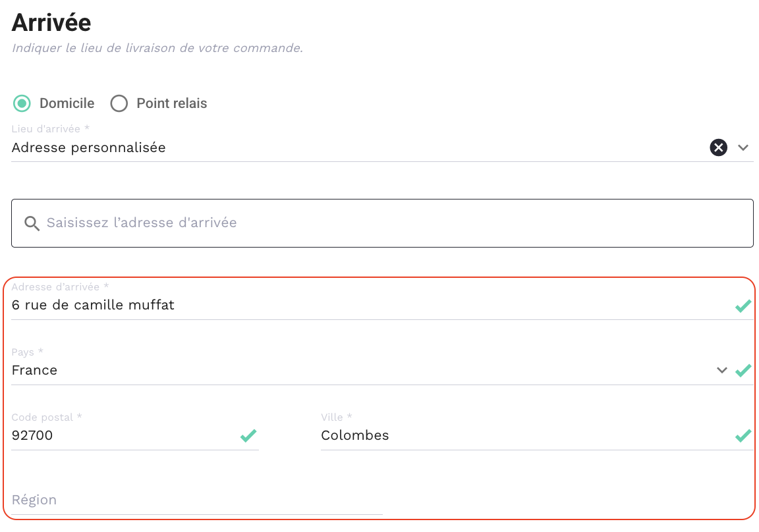Click the Code postal field showing 92700
This screenshot has width=759, height=532.
(119, 435)
